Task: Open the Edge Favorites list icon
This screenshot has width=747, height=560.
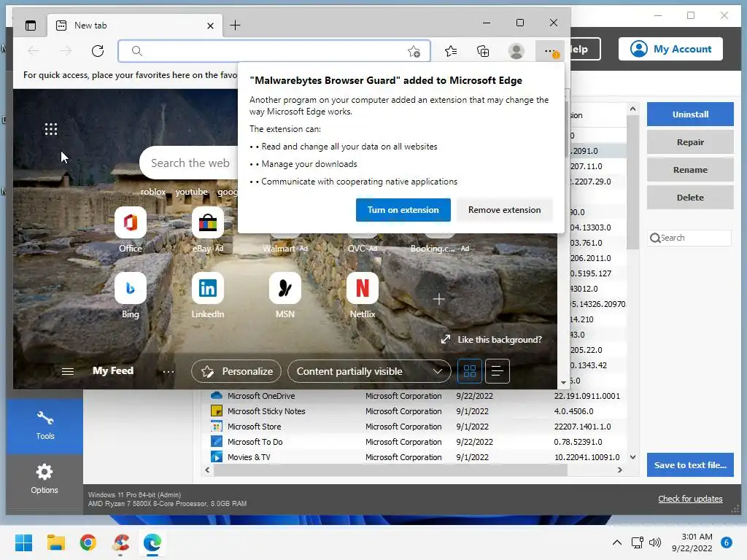Action: (450, 51)
